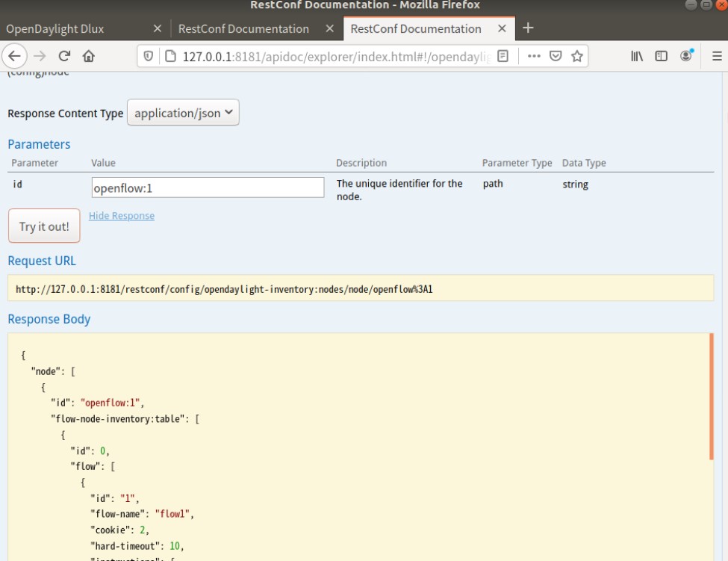
Task: Switch to the OpenDaylight Dlux tab
Action: click(x=85, y=29)
